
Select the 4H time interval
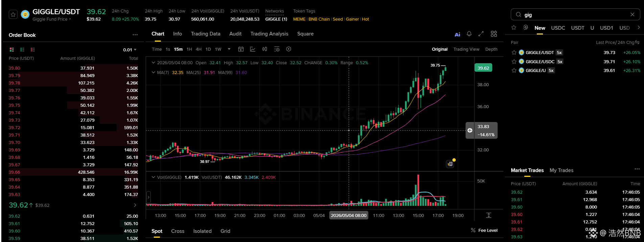(x=199, y=49)
